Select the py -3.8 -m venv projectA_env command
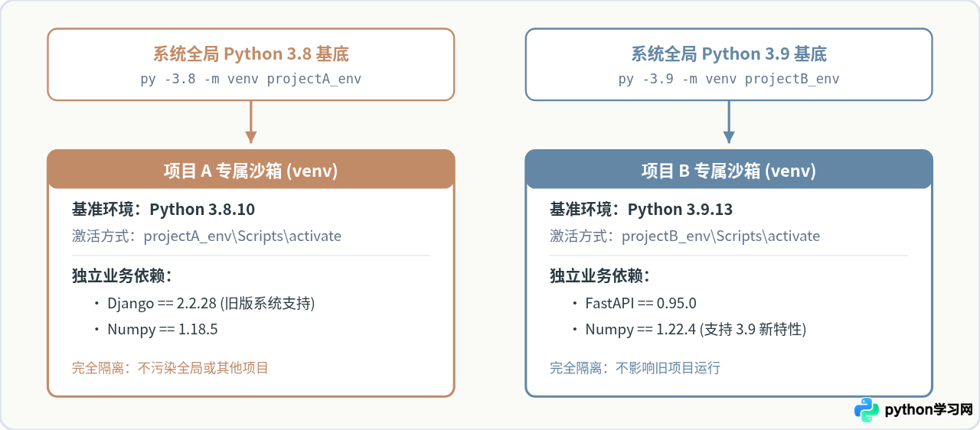Screen dimensions: 980x430 (x=251, y=79)
